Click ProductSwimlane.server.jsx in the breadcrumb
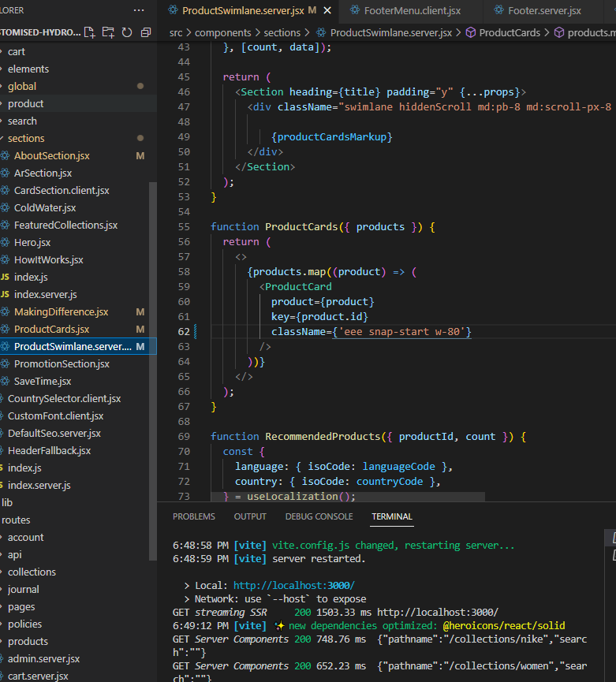The height and width of the screenshot is (682, 616). [390, 32]
